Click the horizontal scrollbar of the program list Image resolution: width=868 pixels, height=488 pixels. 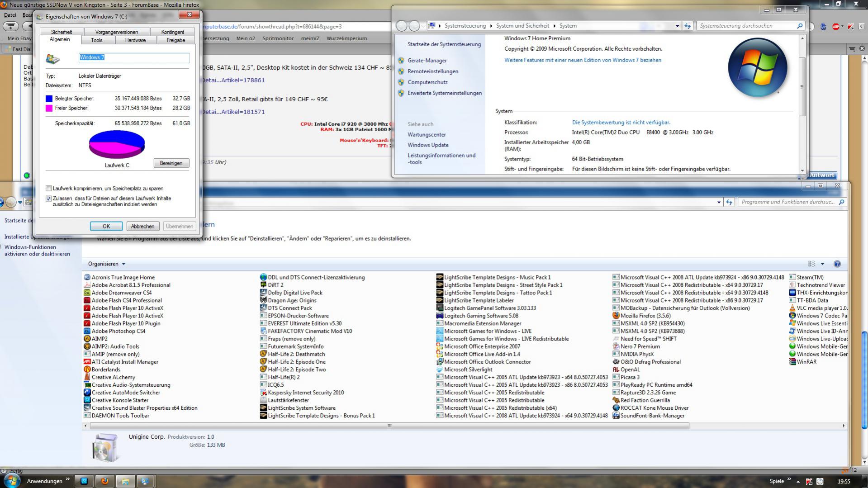389,426
